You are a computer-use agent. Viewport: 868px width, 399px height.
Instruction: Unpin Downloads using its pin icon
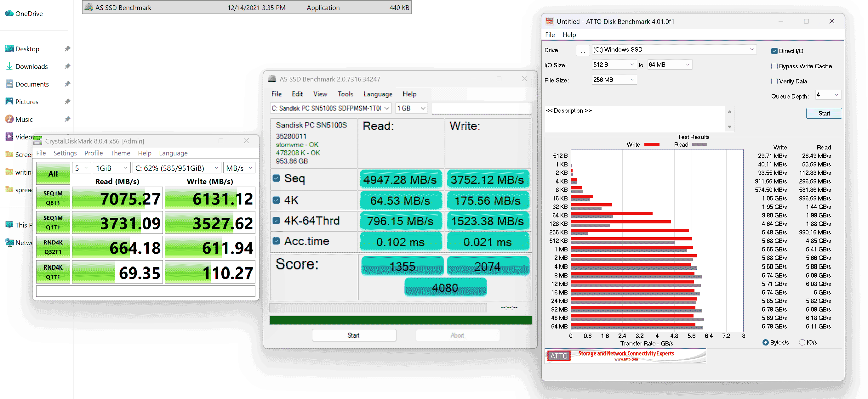[x=67, y=66]
